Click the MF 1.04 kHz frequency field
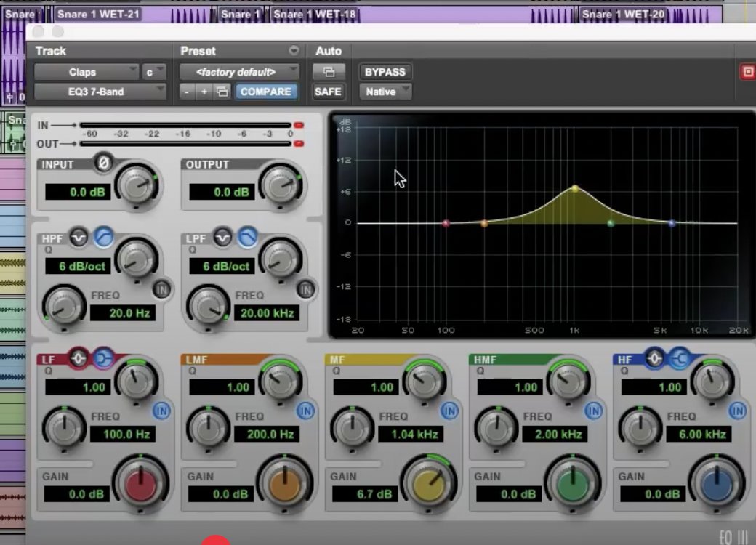The image size is (756, 545). 411,434
